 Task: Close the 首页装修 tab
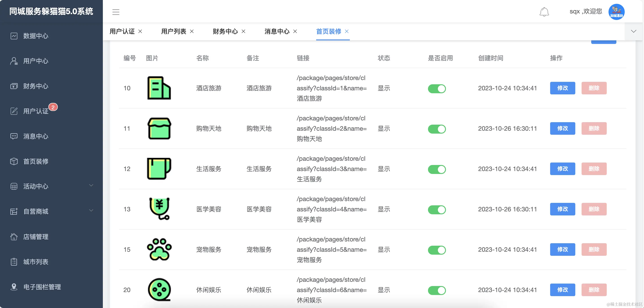click(347, 31)
